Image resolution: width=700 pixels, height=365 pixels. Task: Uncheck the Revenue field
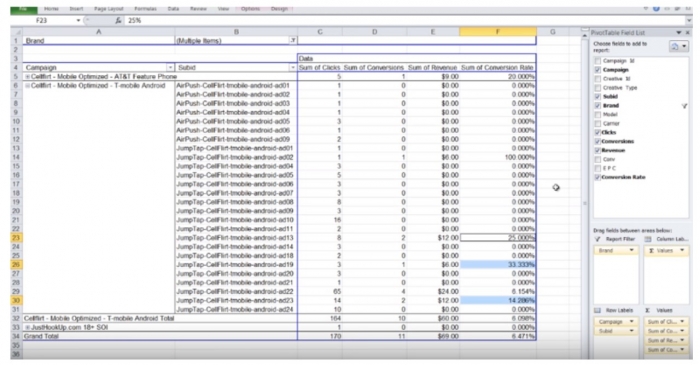point(597,150)
